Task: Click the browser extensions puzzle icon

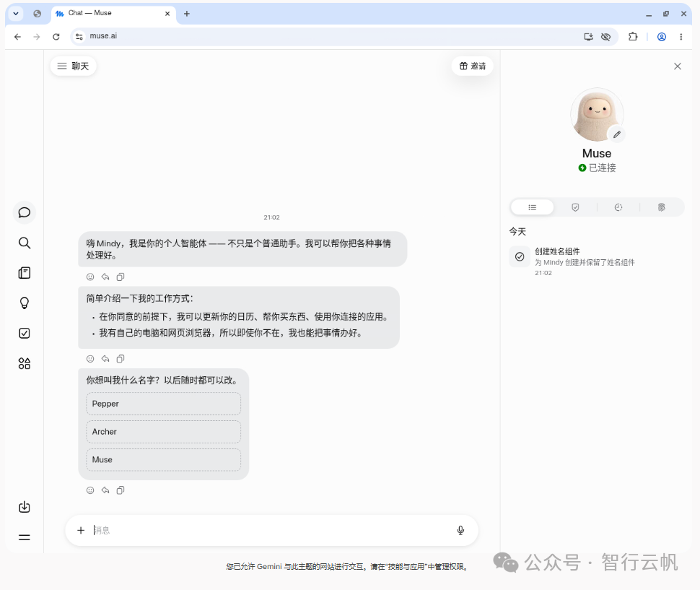Action: coord(633,37)
